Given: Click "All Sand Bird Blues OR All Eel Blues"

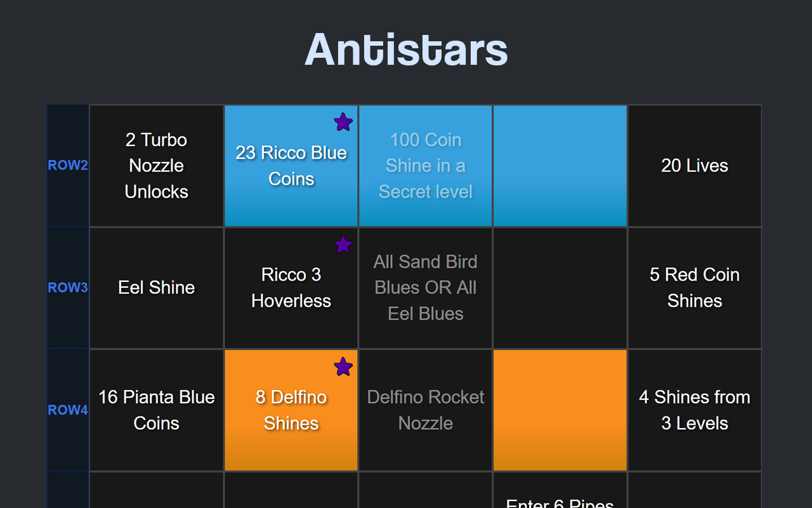Looking at the screenshot, I should click(x=425, y=287).
